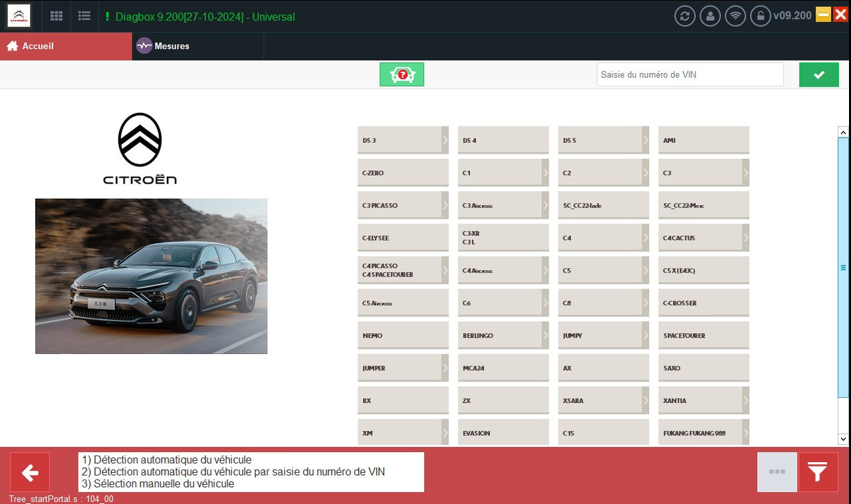Type in the VIN number entry field

pyautogui.click(x=689, y=74)
